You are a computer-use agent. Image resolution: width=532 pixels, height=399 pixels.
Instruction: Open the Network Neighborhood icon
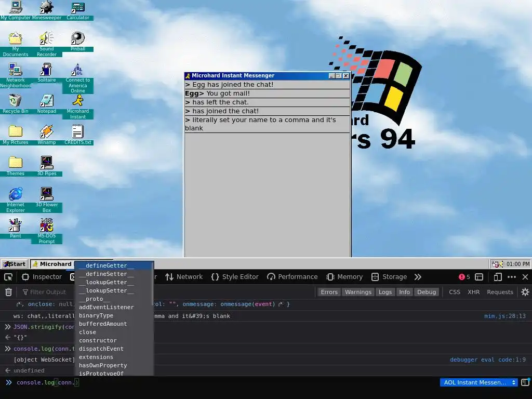[16, 75]
